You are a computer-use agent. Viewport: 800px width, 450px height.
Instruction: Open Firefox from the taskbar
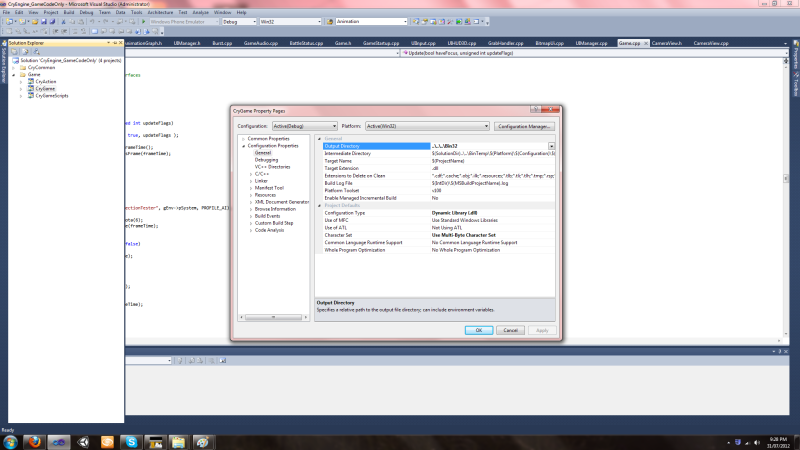pyautogui.click(x=34, y=442)
